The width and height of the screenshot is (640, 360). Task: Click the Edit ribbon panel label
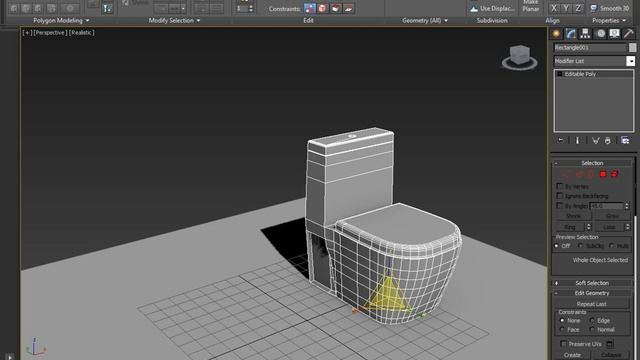point(308,20)
